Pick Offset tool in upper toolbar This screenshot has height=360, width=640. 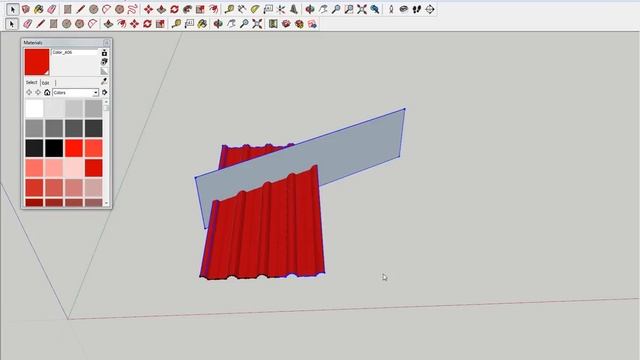(x=213, y=9)
